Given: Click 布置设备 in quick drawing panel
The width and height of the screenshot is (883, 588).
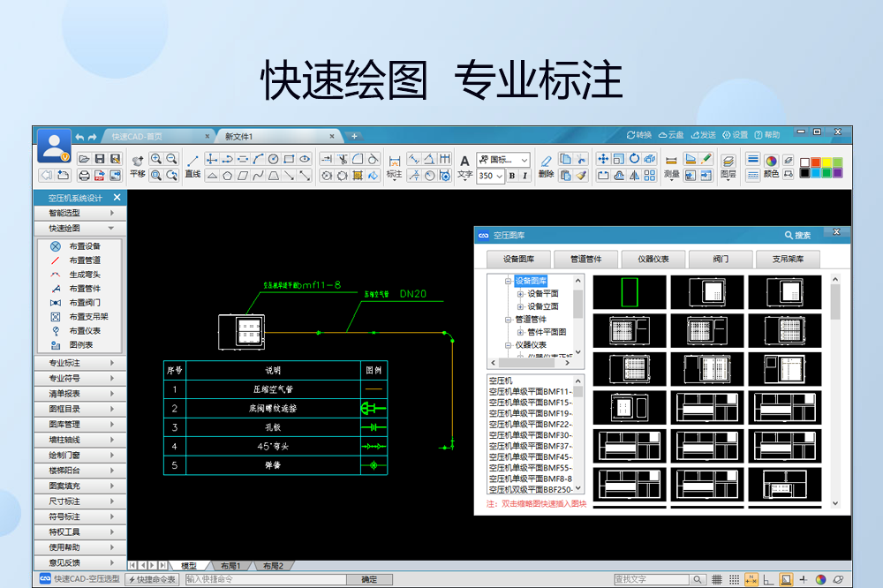Looking at the screenshot, I should pos(85,246).
